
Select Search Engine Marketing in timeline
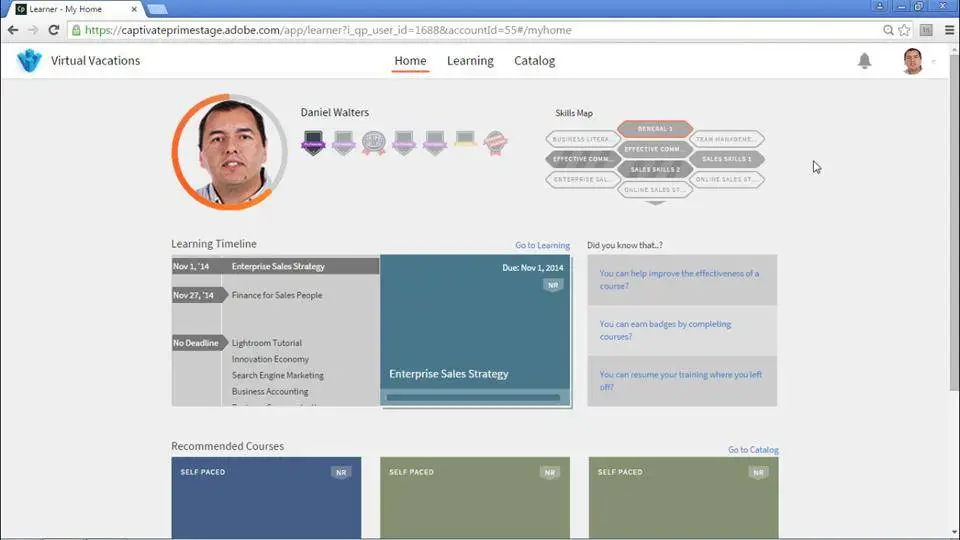[x=277, y=375]
